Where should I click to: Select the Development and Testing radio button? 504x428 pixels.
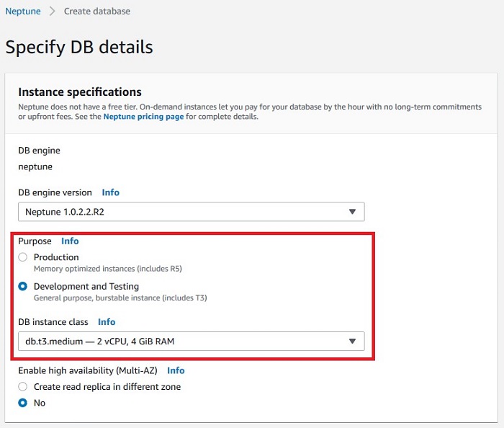point(23,286)
